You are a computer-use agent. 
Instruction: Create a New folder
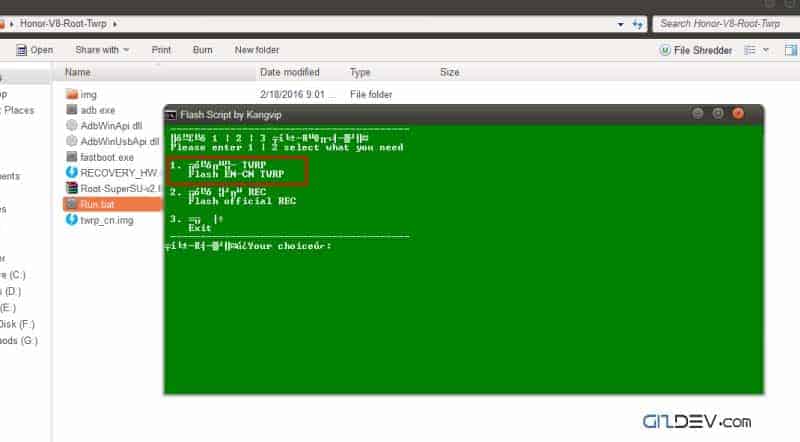pyautogui.click(x=257, y=49)
